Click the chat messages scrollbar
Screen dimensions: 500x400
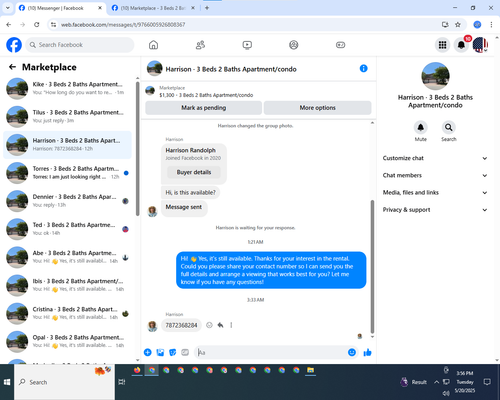coord(372,267)
